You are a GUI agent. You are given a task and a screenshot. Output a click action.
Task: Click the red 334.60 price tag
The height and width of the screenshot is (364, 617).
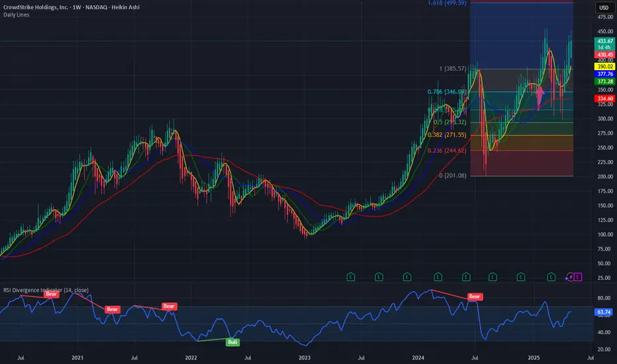(605, 99)
